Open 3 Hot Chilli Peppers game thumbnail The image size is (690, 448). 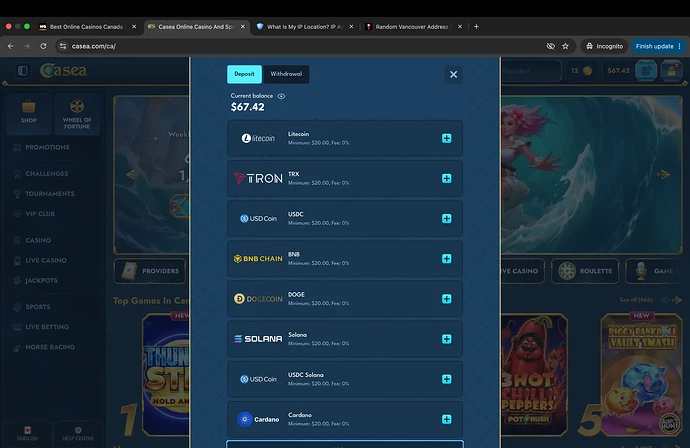[x=533, y=375]
